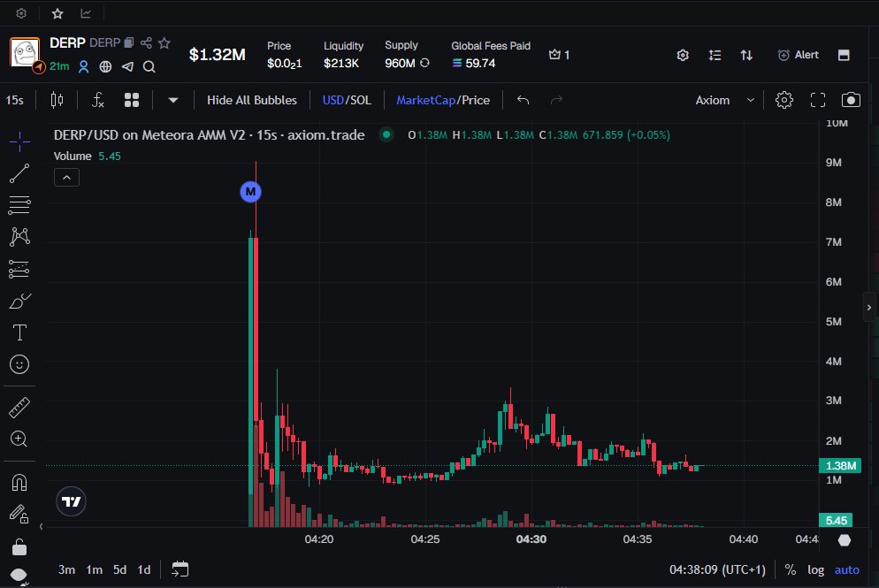Share the DERP token
Viewport: 879px width, 588px height.
(146, 42)
